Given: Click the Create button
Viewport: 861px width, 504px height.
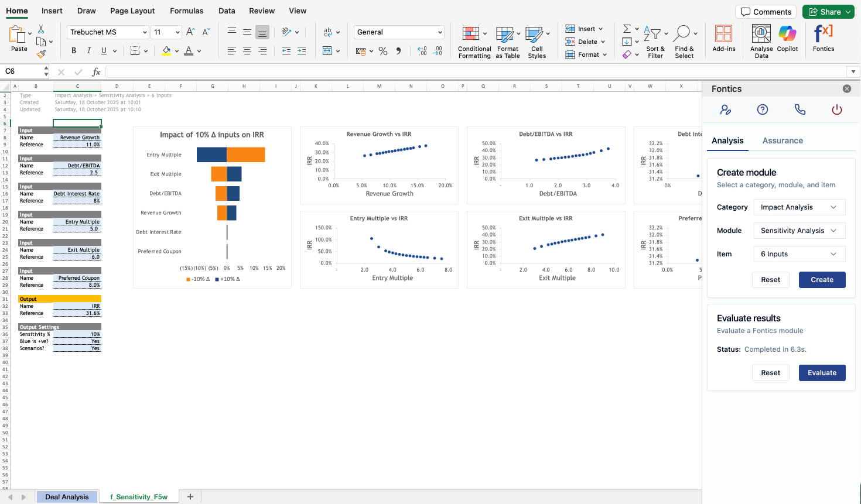Looking at the screenshot, I should coord(822,280).
